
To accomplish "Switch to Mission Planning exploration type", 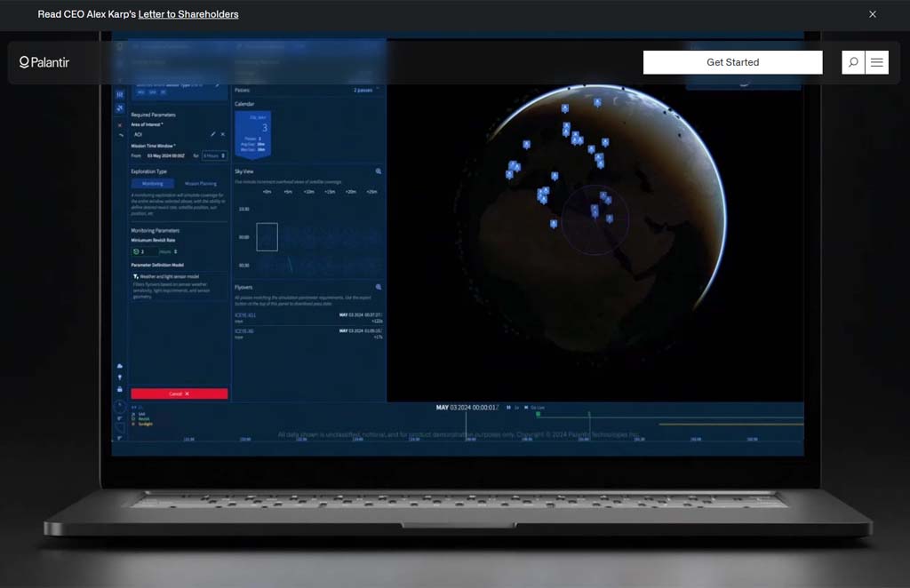I will pyautogui.click(x=200, y=183).
